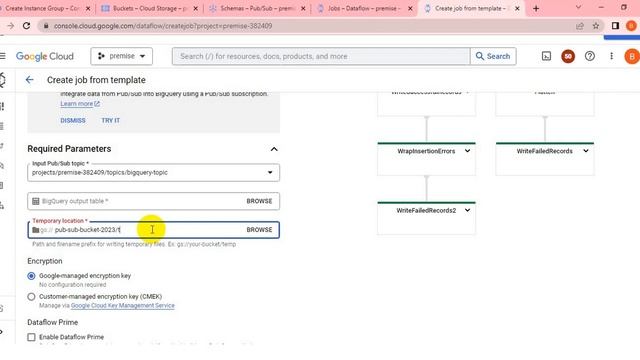This screenshot has width=640, height=360.
Task: Open the Chrome profile avatar
Action: click(x=631, y=26)
